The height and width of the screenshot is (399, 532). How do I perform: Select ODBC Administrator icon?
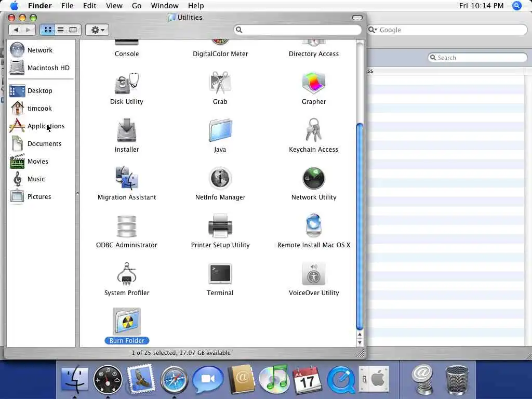coord(127,227)
